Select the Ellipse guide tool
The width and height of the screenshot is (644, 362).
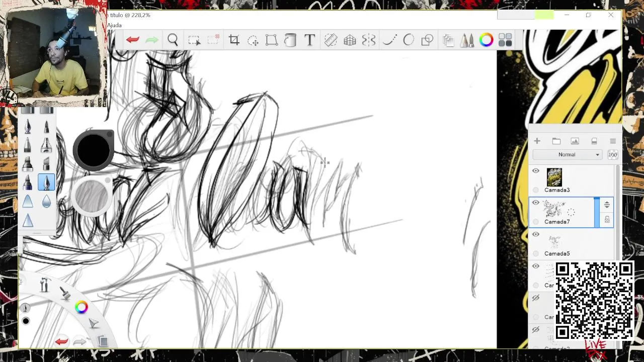tap(409, 40)
